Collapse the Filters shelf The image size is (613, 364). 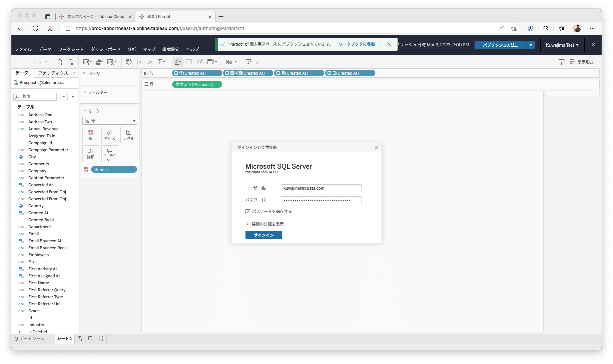[x=85, y=92]
